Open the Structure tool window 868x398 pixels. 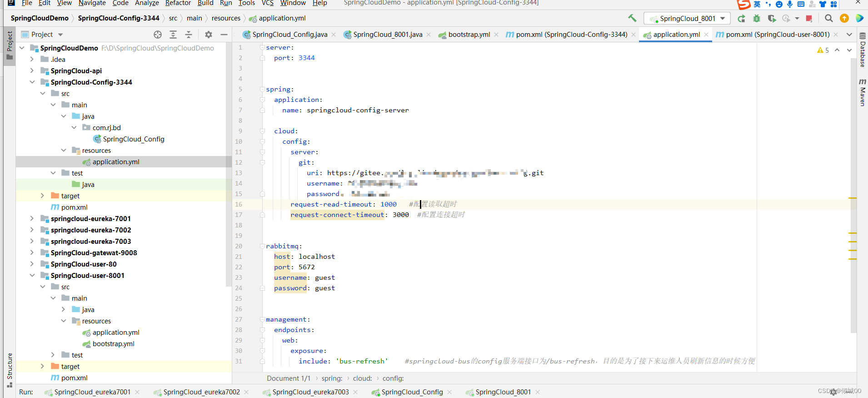point(10,369)
